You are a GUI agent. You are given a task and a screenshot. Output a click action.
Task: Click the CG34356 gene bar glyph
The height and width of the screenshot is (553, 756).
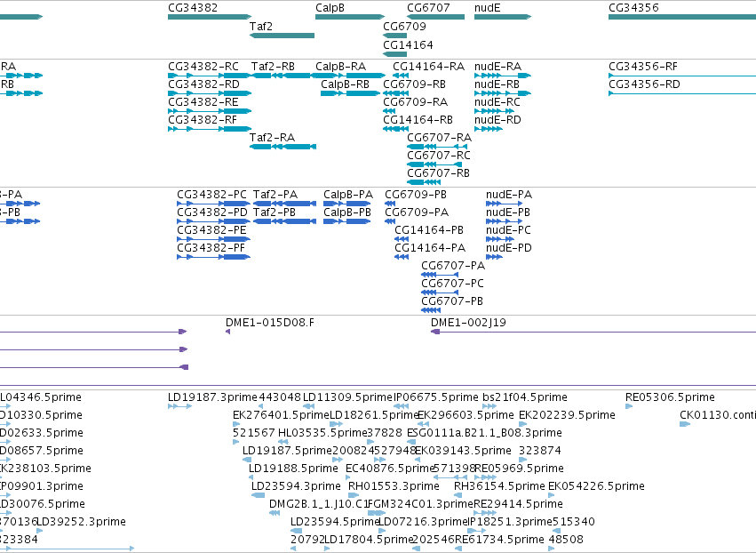(x=682, y=17)
